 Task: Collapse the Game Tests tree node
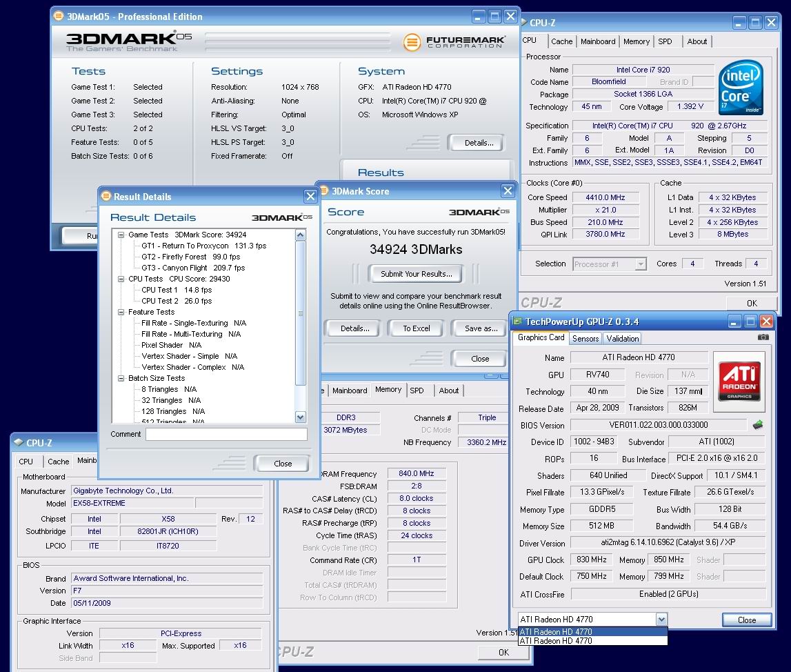[121, 235]
